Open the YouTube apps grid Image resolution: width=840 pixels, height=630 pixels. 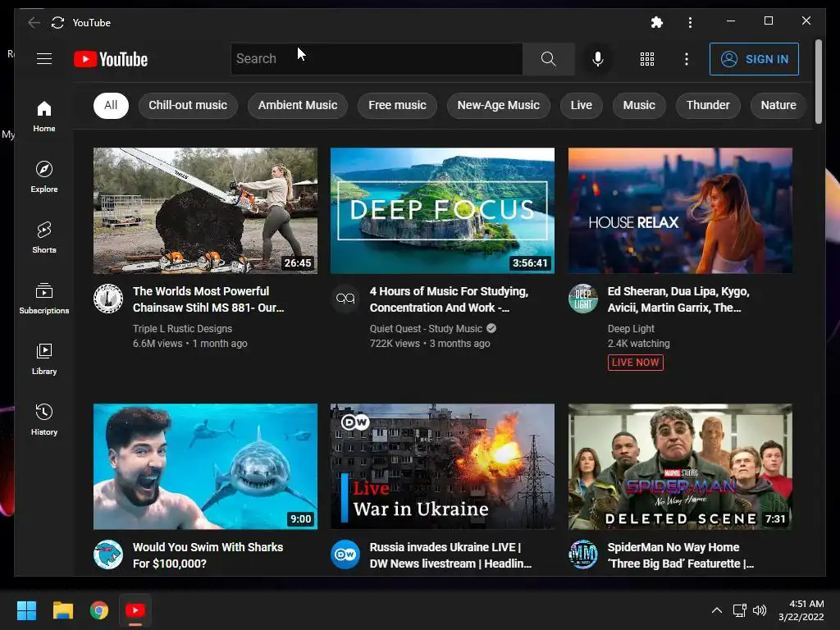click(647, 59)
